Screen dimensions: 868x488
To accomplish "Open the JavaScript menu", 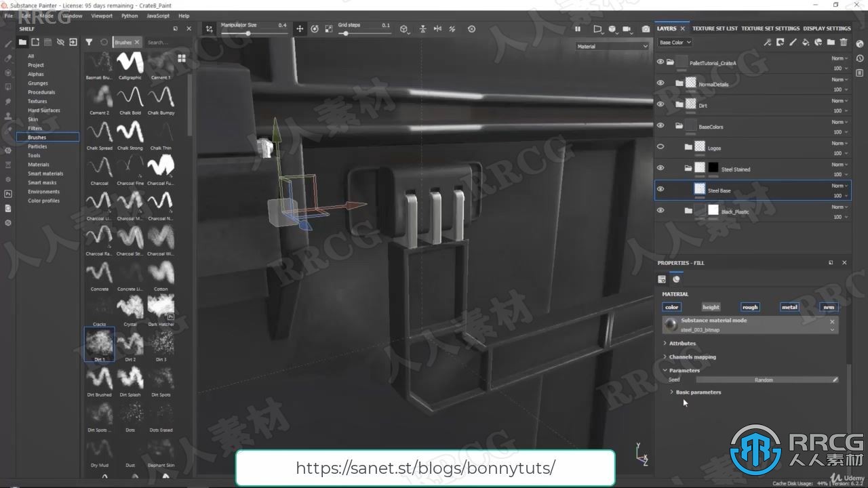I will pyautogui.click(x=158, y=16).
